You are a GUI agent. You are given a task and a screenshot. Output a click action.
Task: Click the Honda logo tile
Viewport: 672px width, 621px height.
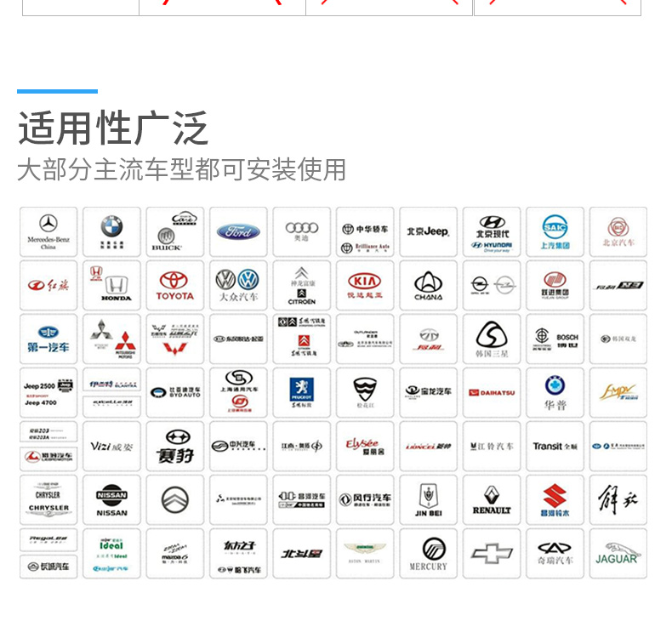coord(111,285)
